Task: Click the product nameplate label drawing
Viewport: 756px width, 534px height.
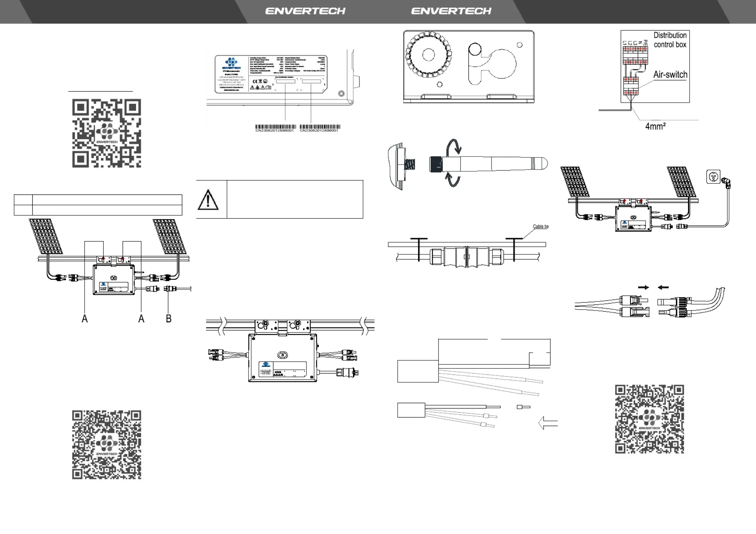Action: click(271, 74)
